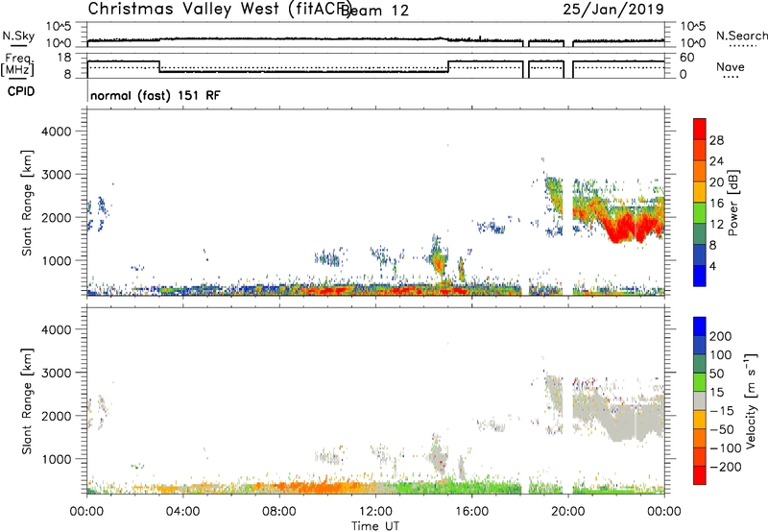Image resolution: width=768 pixels, height=532 pixels.
Task: Click the solid line sample under N.Sky legend
Action: (18, 45)
